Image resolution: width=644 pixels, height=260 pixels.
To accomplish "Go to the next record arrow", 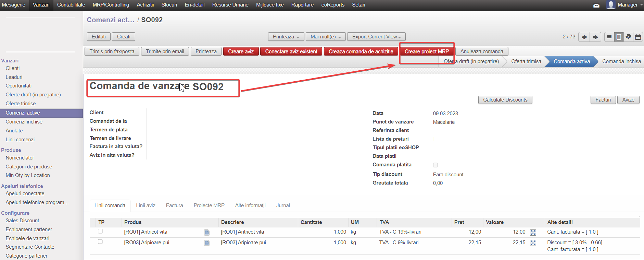I will pyautogui.click(x=595, y=37).
